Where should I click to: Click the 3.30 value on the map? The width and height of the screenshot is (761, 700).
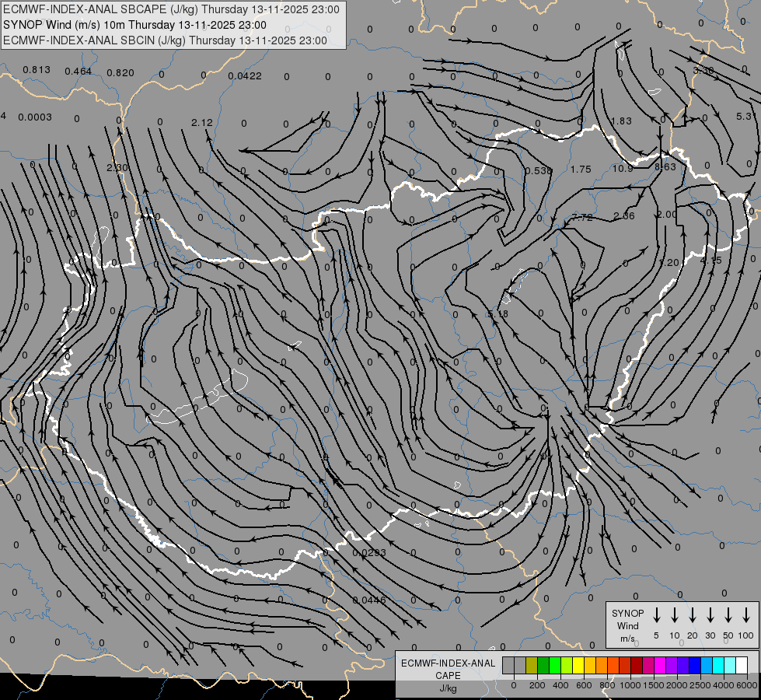pyautogui.click(x=703, y=71)
